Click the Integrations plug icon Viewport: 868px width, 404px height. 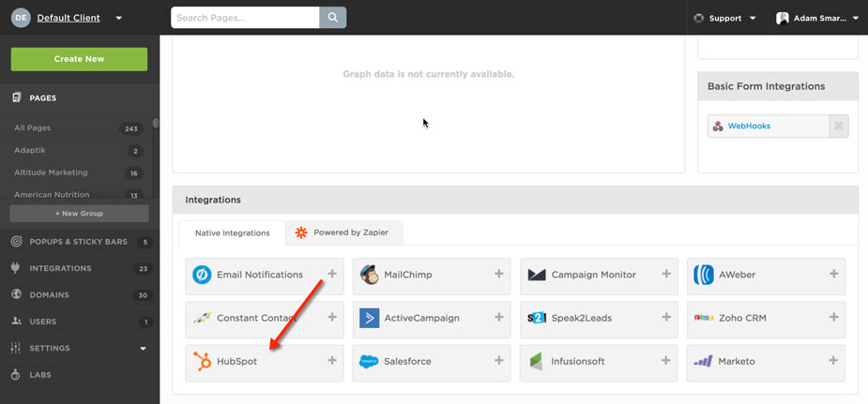[16, 268]
